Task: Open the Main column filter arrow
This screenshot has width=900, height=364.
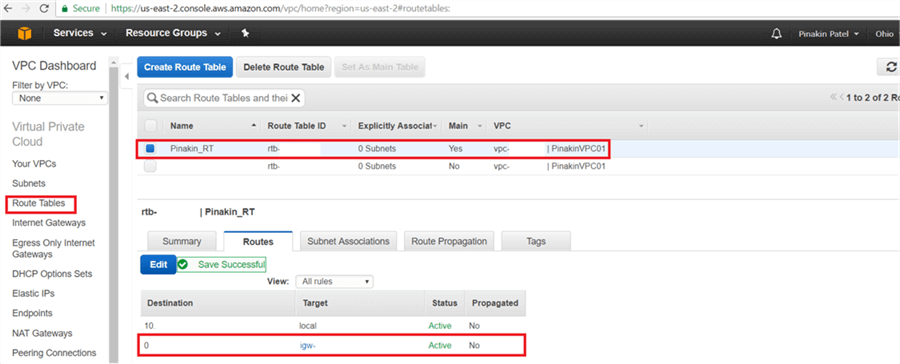Action: (480, 126)
